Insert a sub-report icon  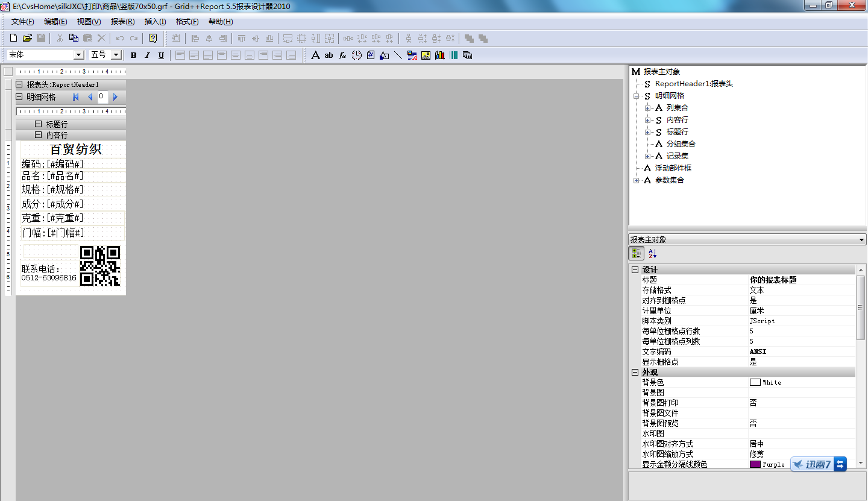pyautogui.click(x=467, y=55)
